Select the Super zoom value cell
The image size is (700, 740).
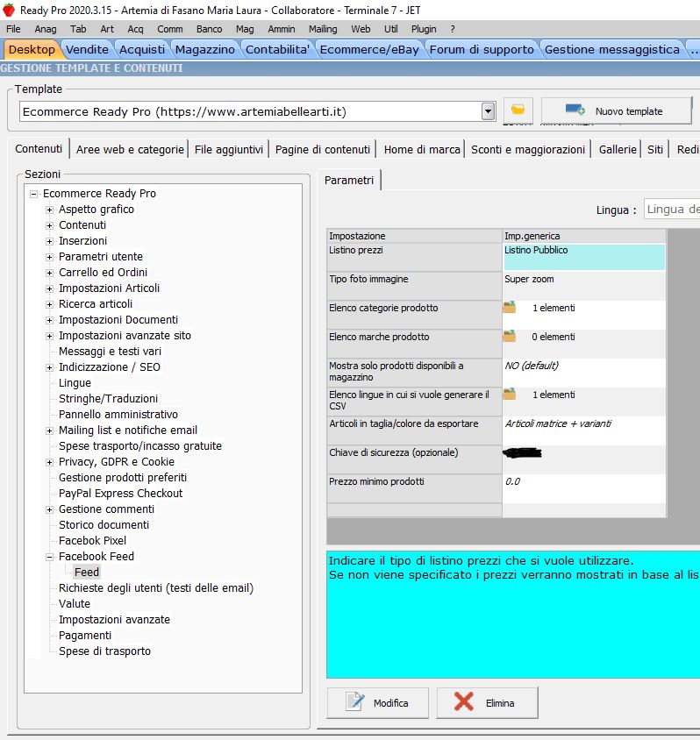(584, 286)
